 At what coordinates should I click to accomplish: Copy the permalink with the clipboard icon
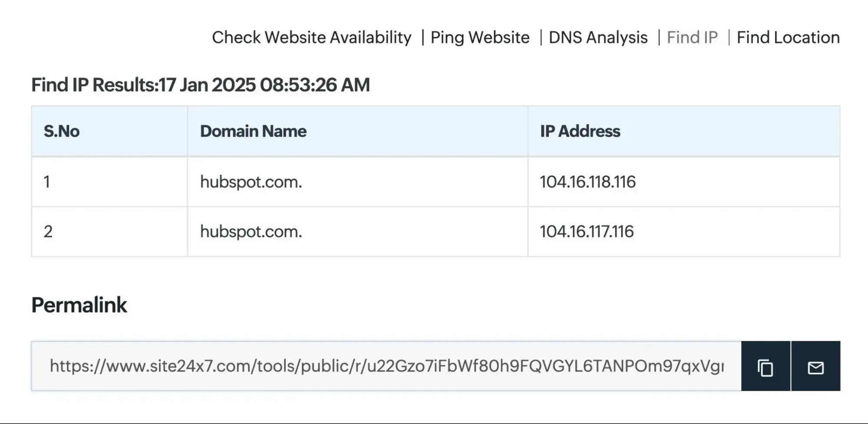tap(766, 367)
